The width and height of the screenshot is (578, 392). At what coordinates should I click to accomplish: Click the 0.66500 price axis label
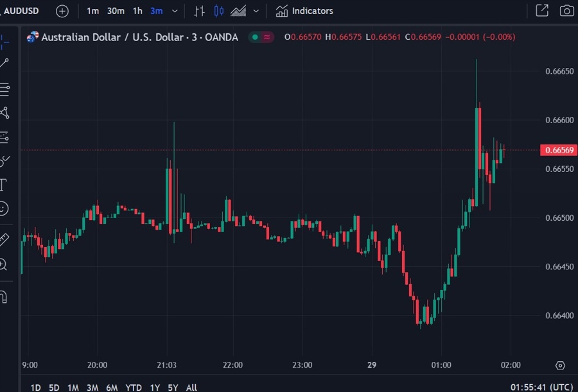559,217
